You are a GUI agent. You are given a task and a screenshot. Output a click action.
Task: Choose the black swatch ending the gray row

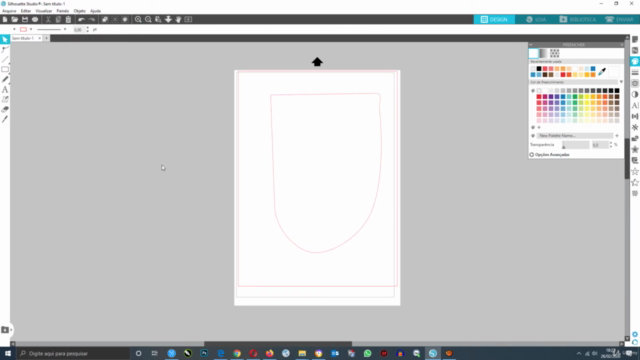617,91
